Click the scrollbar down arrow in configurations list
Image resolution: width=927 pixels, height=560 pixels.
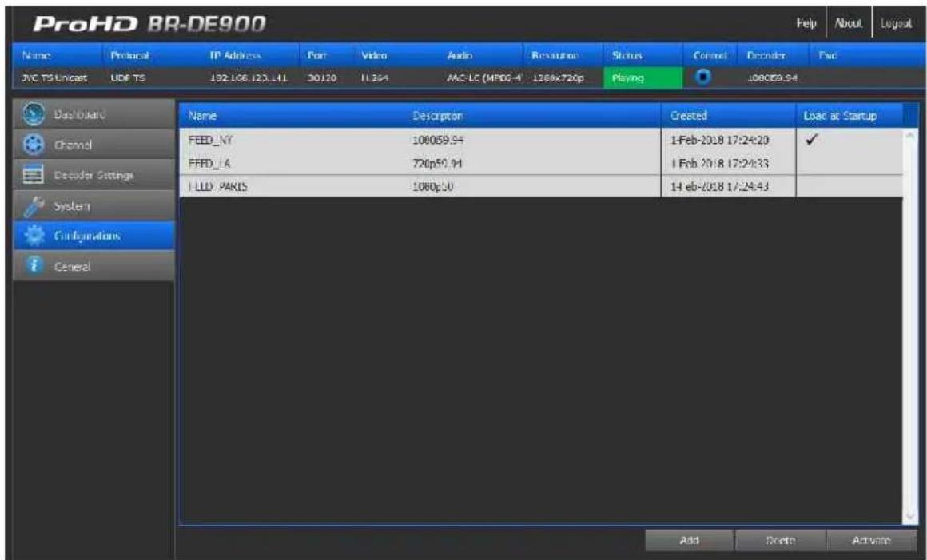[910, 516]
